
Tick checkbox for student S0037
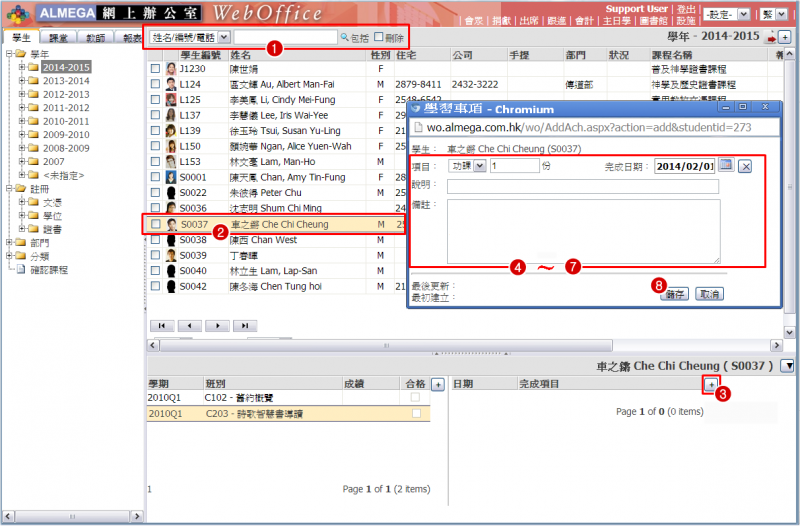156,224
